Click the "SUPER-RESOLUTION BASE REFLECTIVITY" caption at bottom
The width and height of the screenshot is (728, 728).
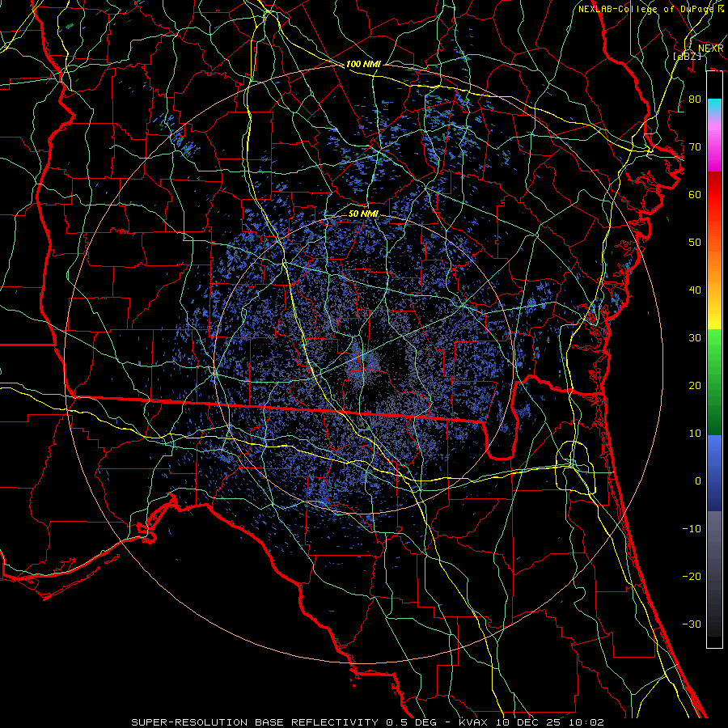tap(255, 722)
